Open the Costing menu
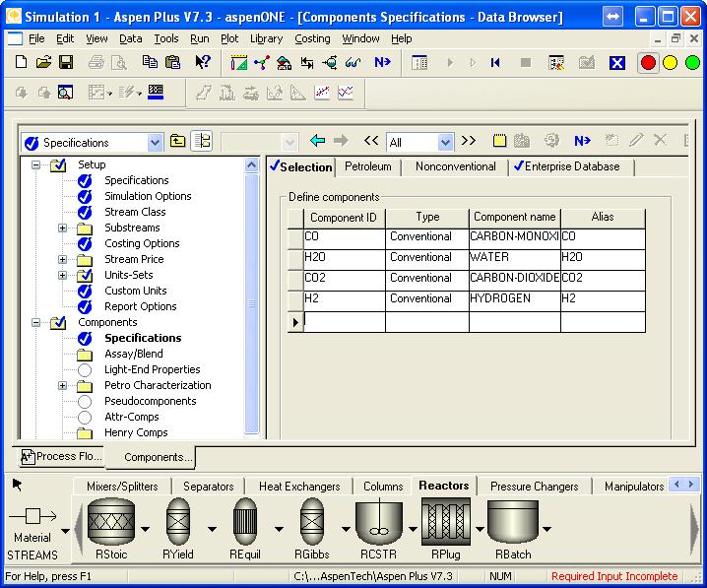 [x=312, y=39]
